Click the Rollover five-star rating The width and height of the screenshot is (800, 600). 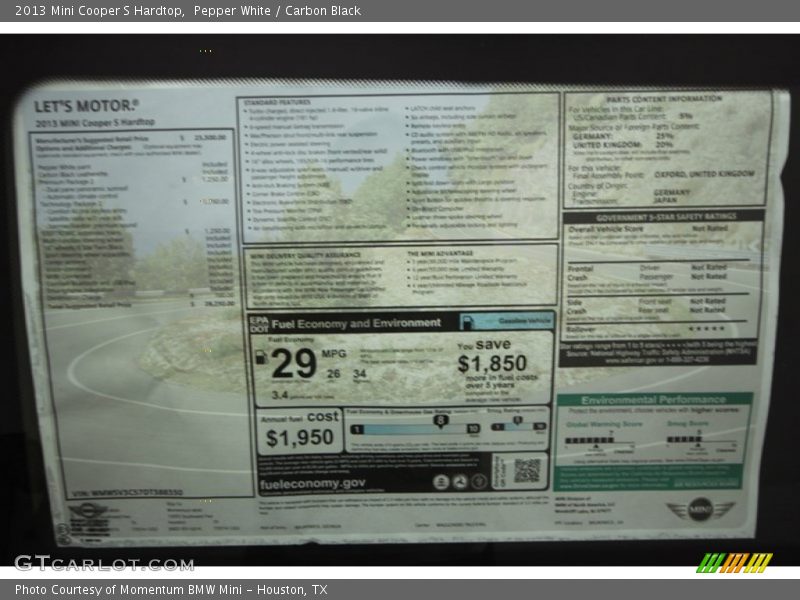tap(706, 328)
